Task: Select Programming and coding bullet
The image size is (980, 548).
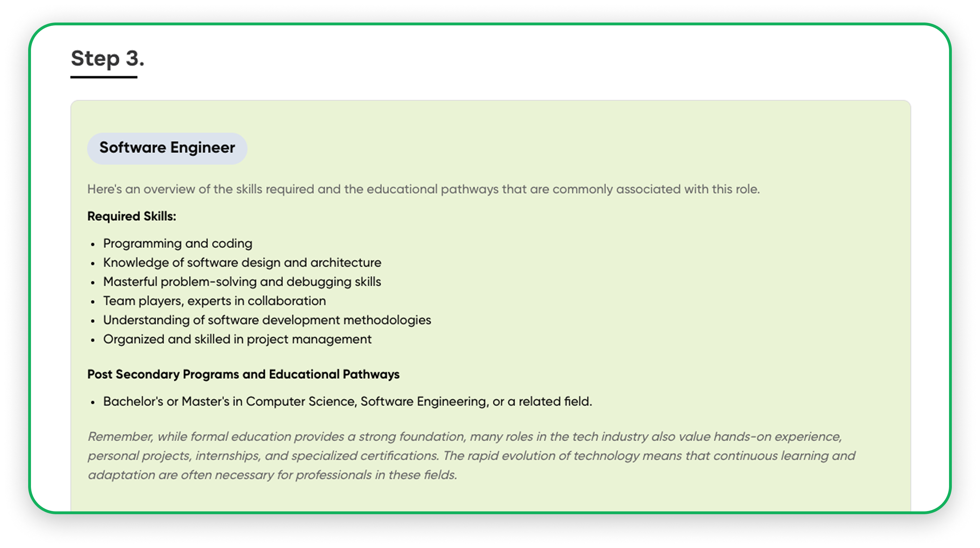Action: [178, 244]
